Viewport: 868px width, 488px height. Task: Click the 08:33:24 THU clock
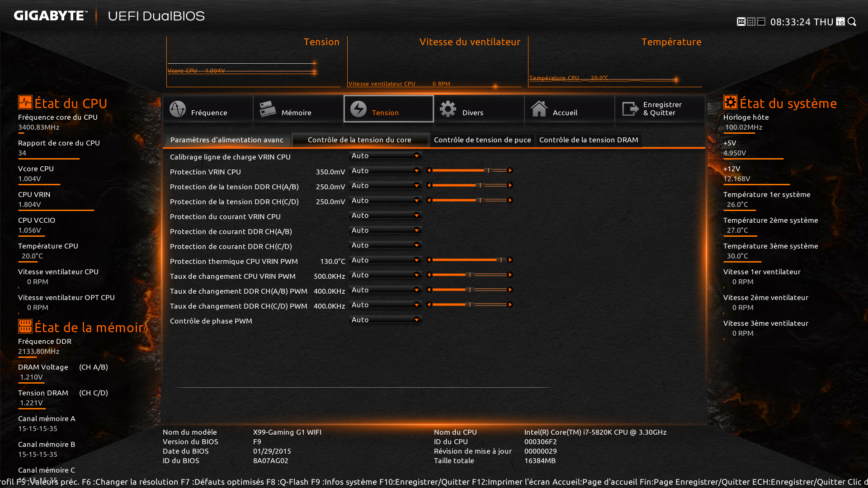coord(802,22)
